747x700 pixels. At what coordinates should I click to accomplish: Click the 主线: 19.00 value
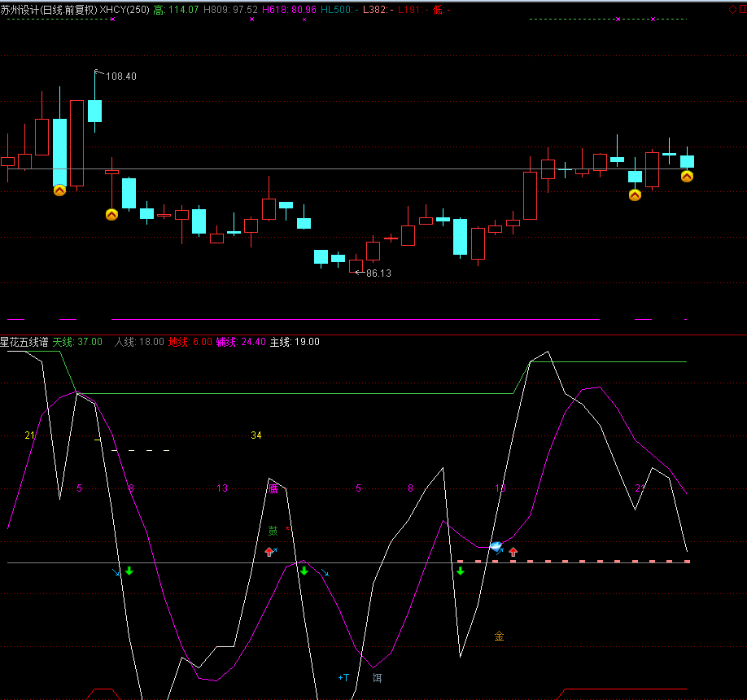tap(295, 342)
